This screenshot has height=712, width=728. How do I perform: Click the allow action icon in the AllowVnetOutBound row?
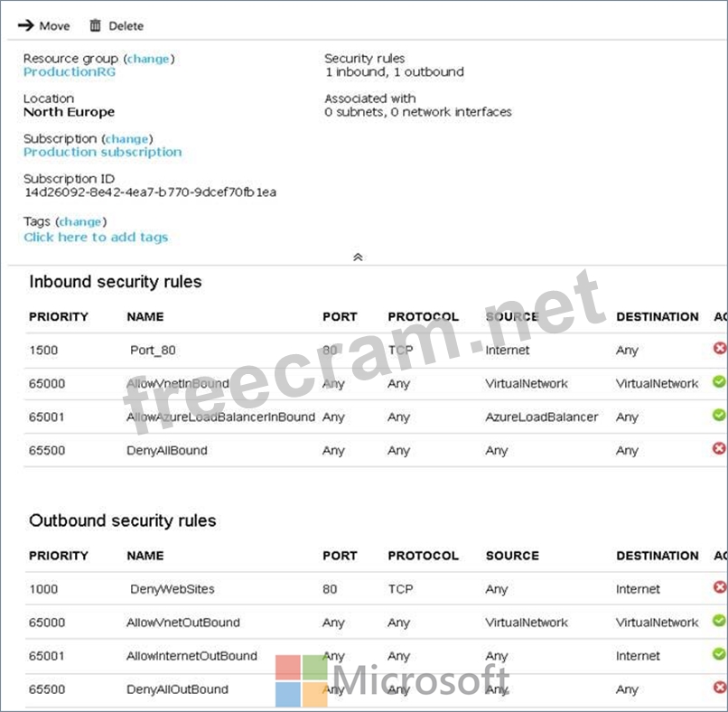[x=719, y=620]
